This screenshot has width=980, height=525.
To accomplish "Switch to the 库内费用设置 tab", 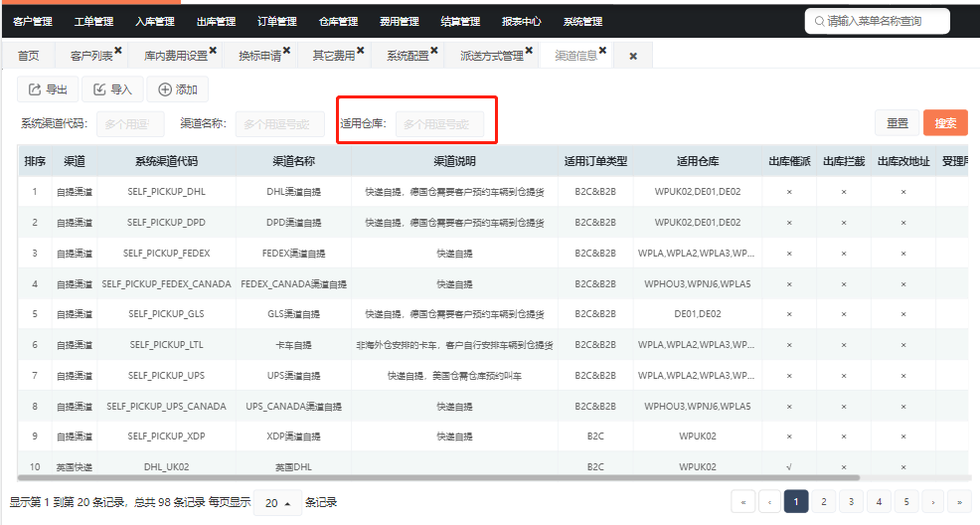I will coord(176,56).
